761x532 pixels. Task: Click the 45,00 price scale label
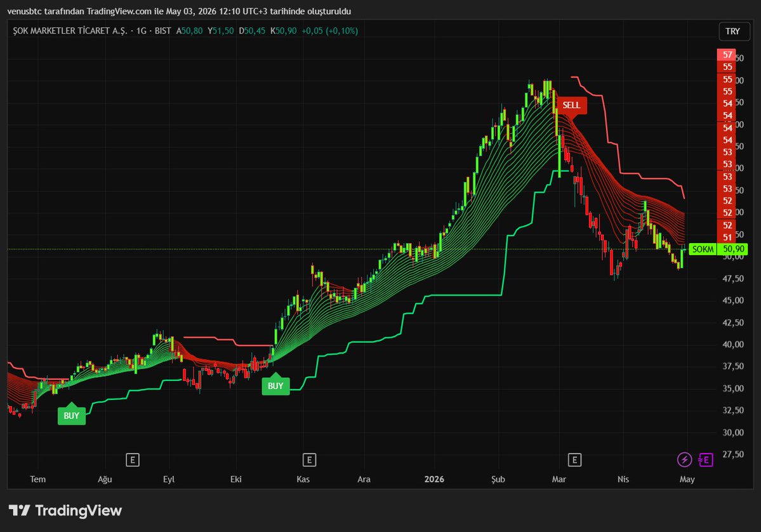(733, 300)
